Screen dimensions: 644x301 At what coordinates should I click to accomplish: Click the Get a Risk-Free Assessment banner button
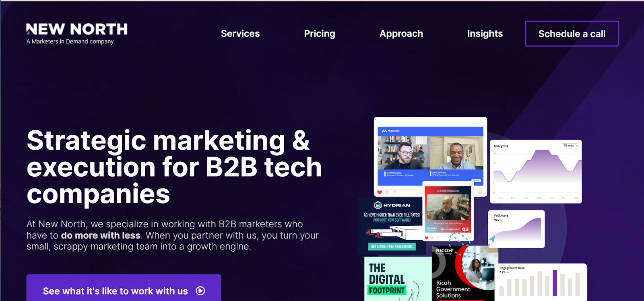[x=392, y=246]
